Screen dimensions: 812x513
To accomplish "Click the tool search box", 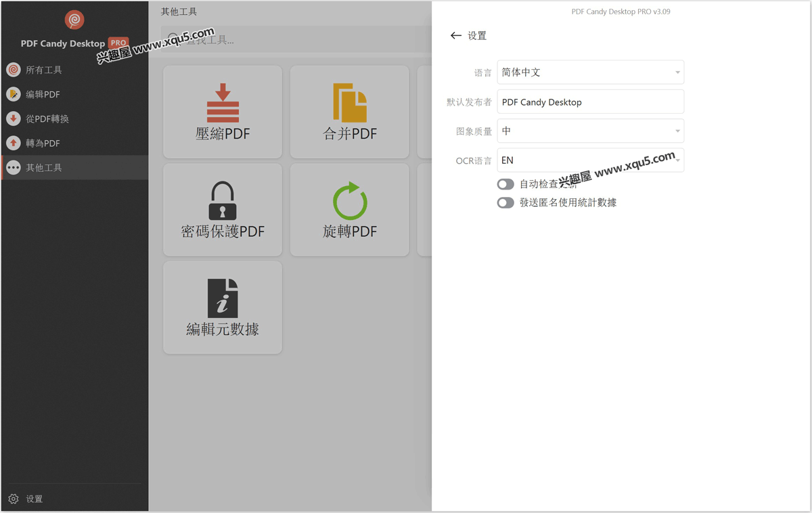I will [x=296, y=40].
